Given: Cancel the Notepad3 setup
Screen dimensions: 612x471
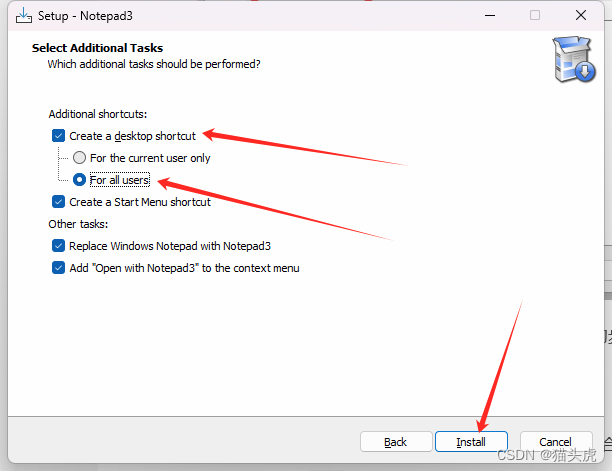Looking at the screenshot, I should 556,442.
